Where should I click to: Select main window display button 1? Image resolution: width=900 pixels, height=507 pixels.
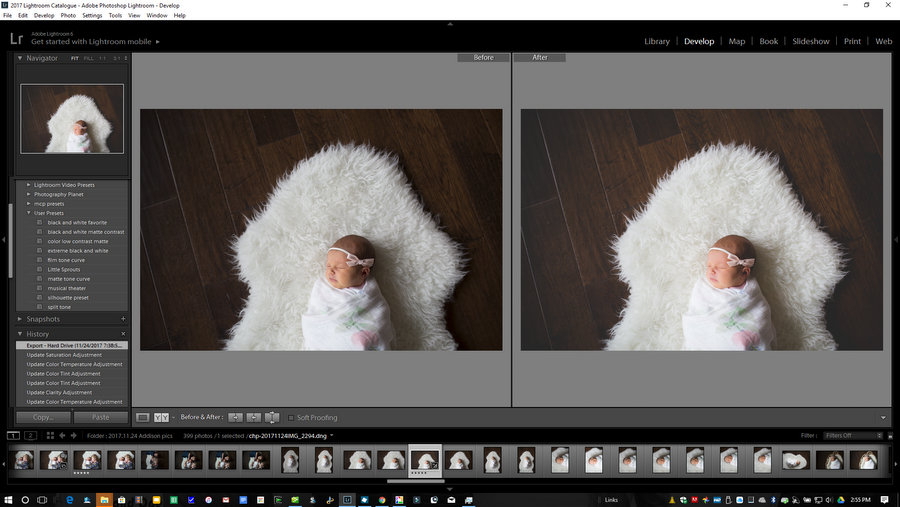pos(13,436)
